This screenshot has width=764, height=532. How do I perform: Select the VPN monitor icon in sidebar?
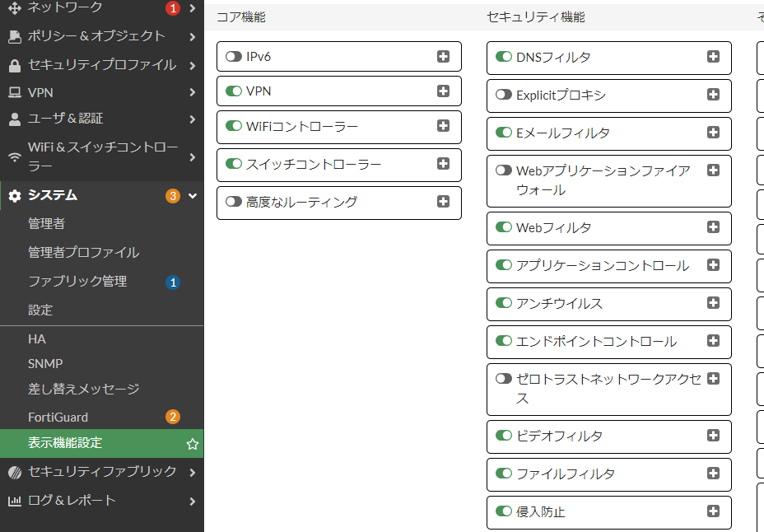[15, 92]
